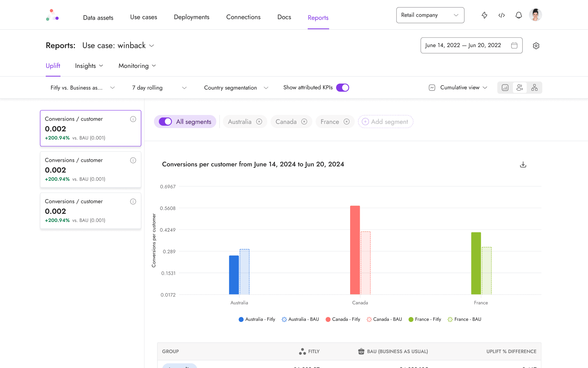The height and width of the screenshot is (368, 588).
Task: Click the lightning bolt icon in header
Action: coord(484,15)
